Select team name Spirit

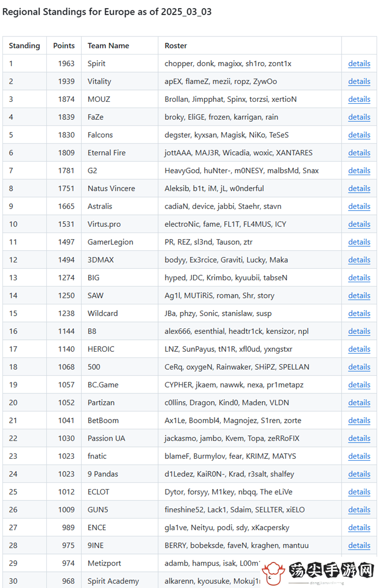pyautogui.click(x=97, y=63)
